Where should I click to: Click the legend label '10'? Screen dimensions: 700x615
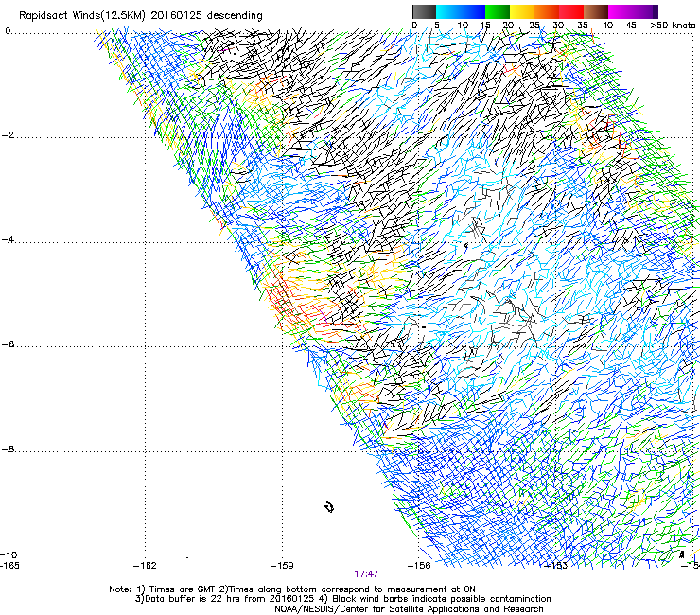pyautogui.click(x=463, y=26)
